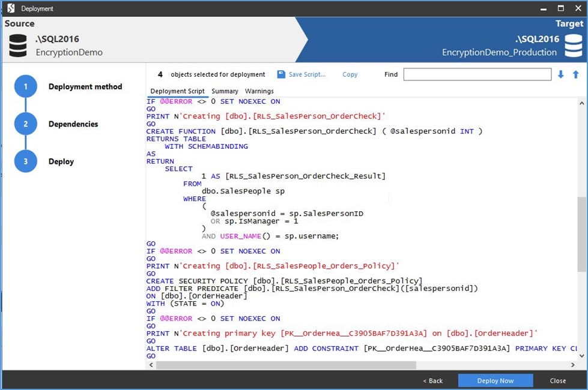Select the Deployment Script tab
Screen dimensions: 588x390
point(177,91)
